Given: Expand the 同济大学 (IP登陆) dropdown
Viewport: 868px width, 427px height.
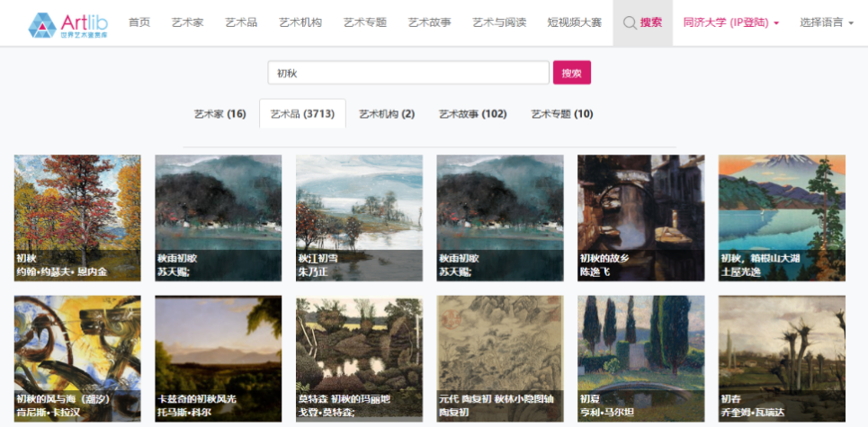Looking at the screenshot, I should click(x=730, y=22).
